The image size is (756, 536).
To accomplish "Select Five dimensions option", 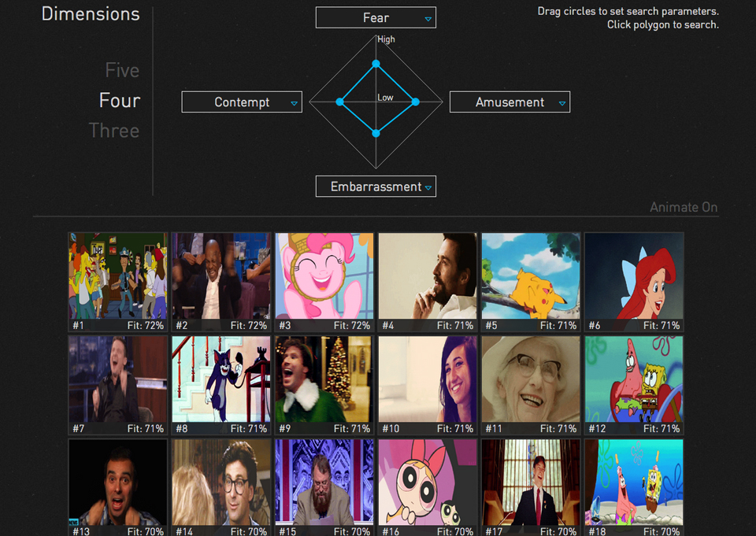I will click(x=122, y=70).
